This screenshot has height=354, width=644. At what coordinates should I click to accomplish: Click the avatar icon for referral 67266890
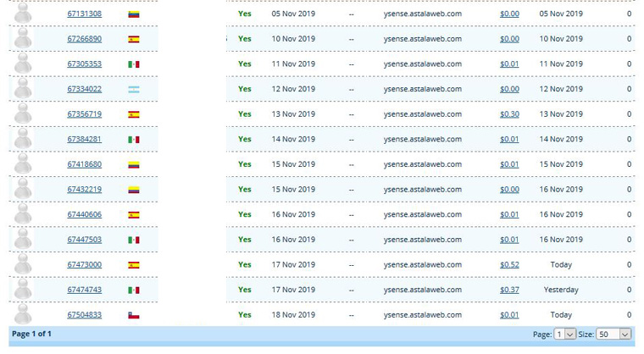click(x=23, y=39)
